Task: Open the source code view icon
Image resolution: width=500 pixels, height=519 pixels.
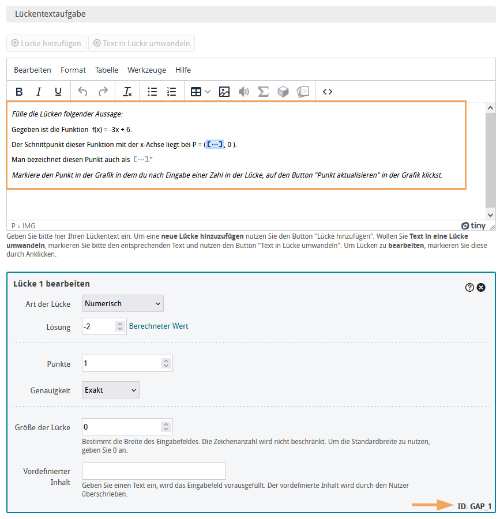Action: pos(327,92)
